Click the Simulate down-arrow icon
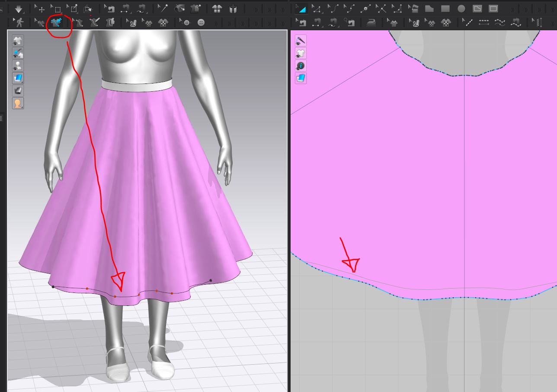 click(18, 9)
